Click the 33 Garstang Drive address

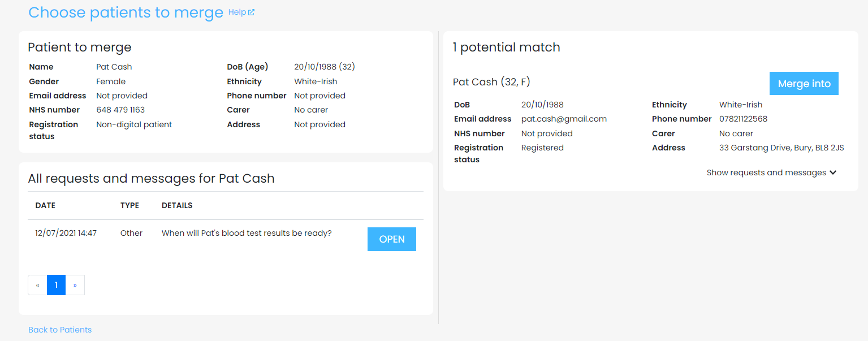(x=781, y=148)
